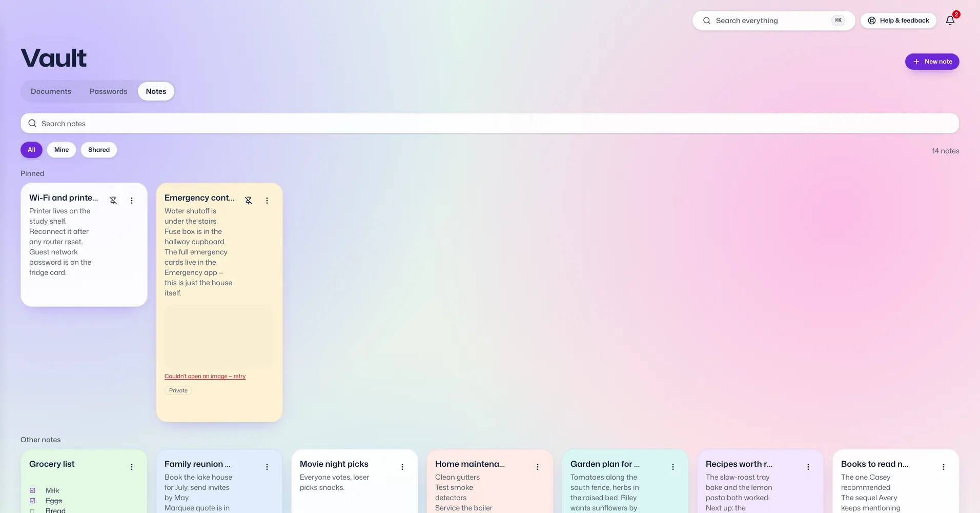The image size is (980, 513).
Task: Open the Grocery list note title
Action: pyautogui.click(x=52, y=464)
